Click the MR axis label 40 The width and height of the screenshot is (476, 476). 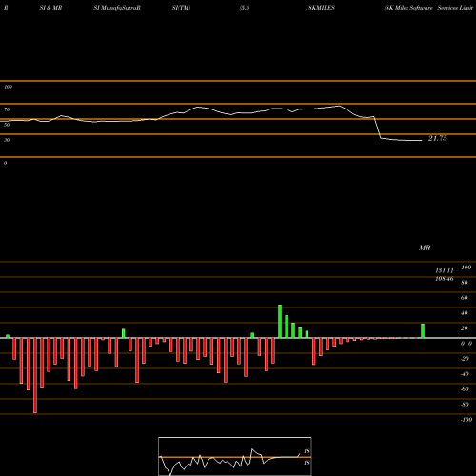pyautogui.click(x=465, y=313)
